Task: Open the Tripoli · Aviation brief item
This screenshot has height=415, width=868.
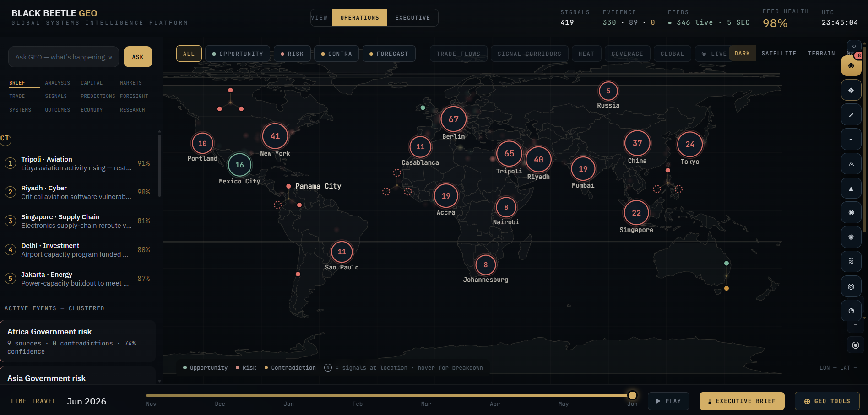Action: pyautogui.click(x=78, y=163)
